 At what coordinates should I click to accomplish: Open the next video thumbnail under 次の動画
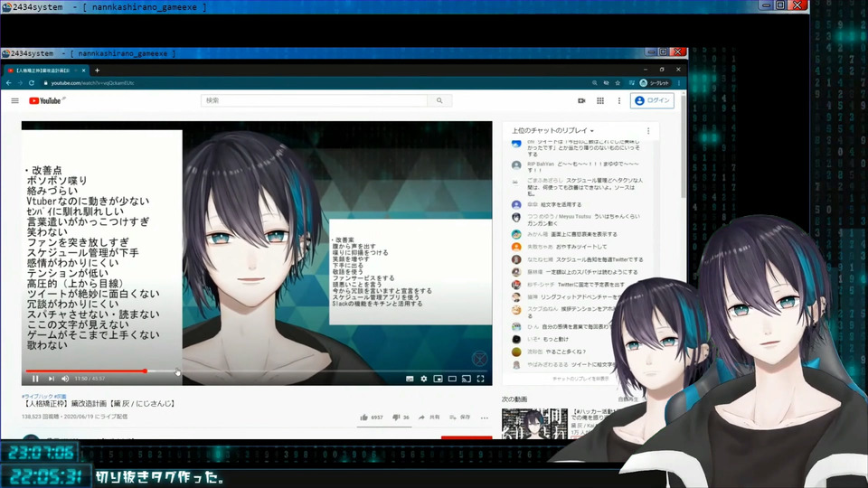[534, 424]
